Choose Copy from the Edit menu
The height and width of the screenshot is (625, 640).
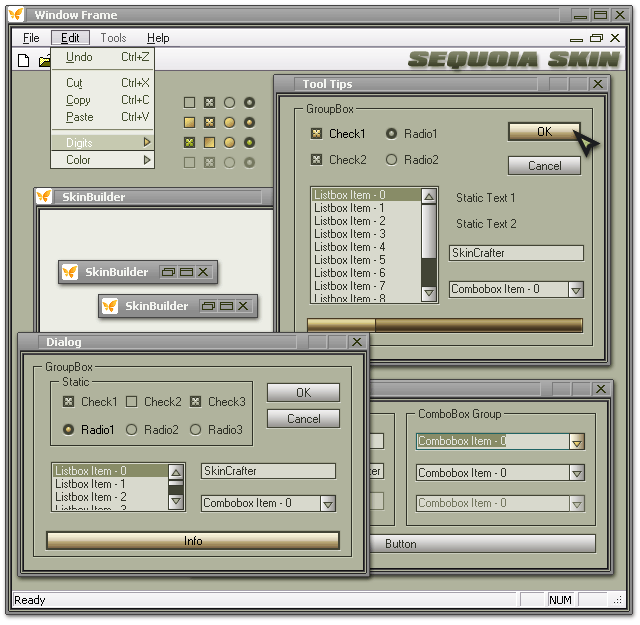(x=78, y=100)
